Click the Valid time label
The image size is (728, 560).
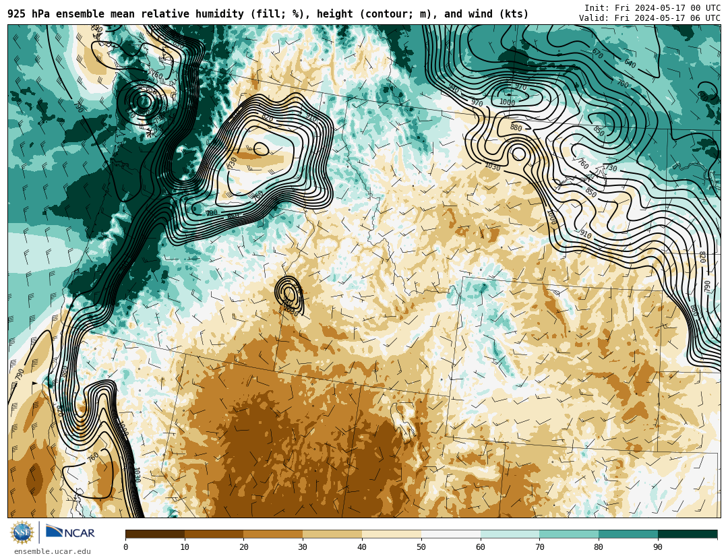click(x=650, y=18)
